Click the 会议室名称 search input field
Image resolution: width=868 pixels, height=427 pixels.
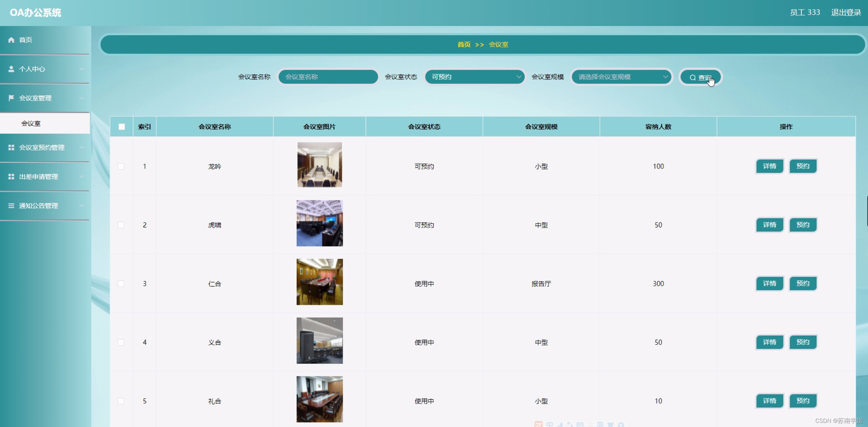[x=328, y=77]
